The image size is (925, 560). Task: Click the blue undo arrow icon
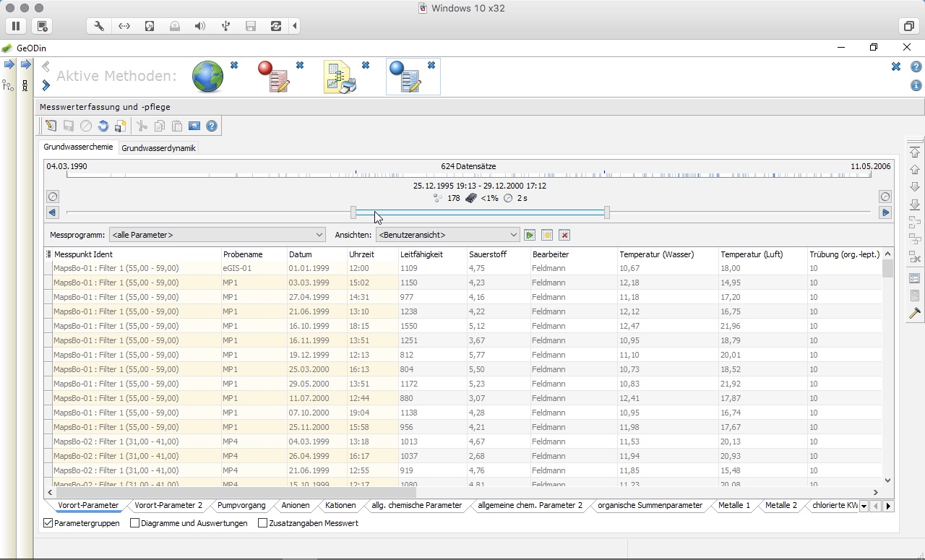pyautogui.click(x=103, y=126)
